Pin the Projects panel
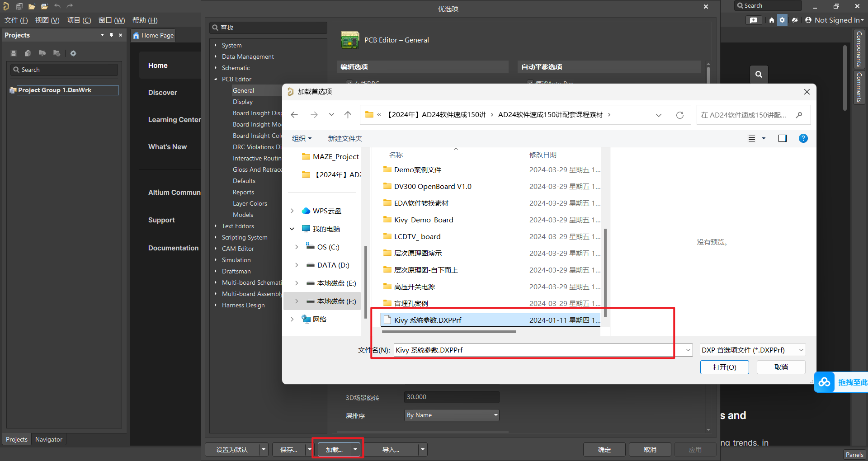This screenshot has width=868, height=461. pos(111,35)
